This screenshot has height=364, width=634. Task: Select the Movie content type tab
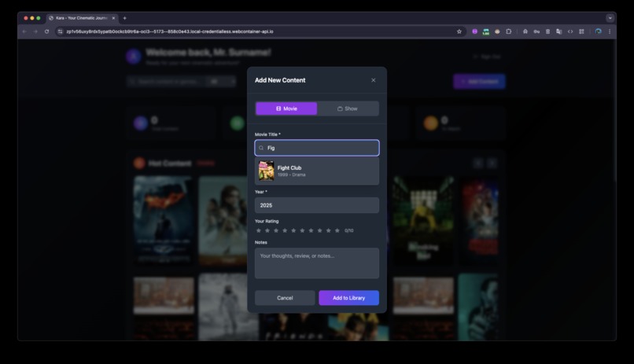click(x=286, y=108)
